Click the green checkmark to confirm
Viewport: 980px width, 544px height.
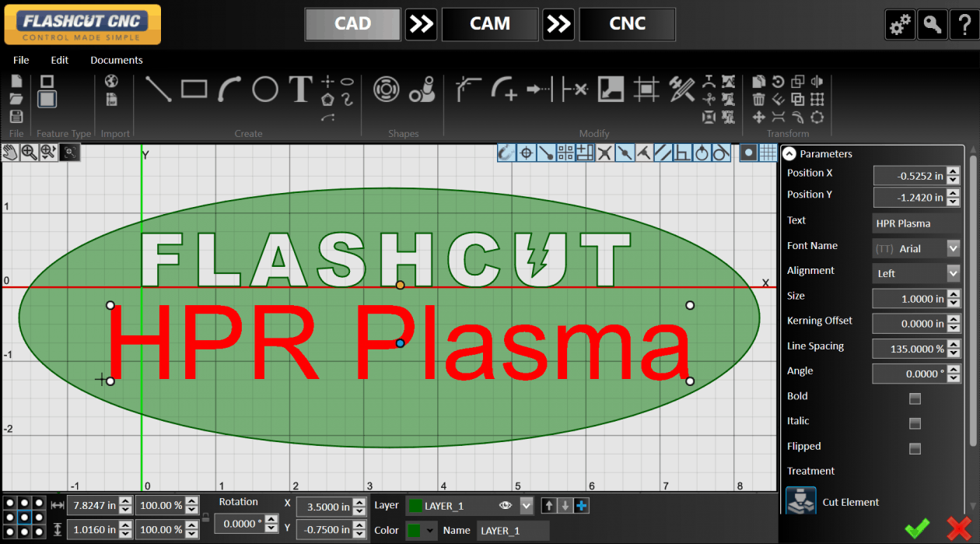coord(916,526)
